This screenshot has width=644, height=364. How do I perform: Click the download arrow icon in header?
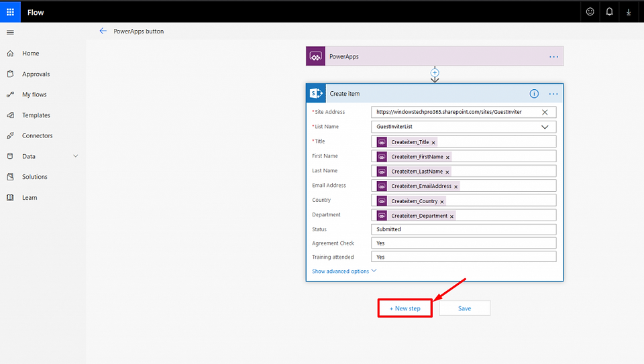pos(629,12)
